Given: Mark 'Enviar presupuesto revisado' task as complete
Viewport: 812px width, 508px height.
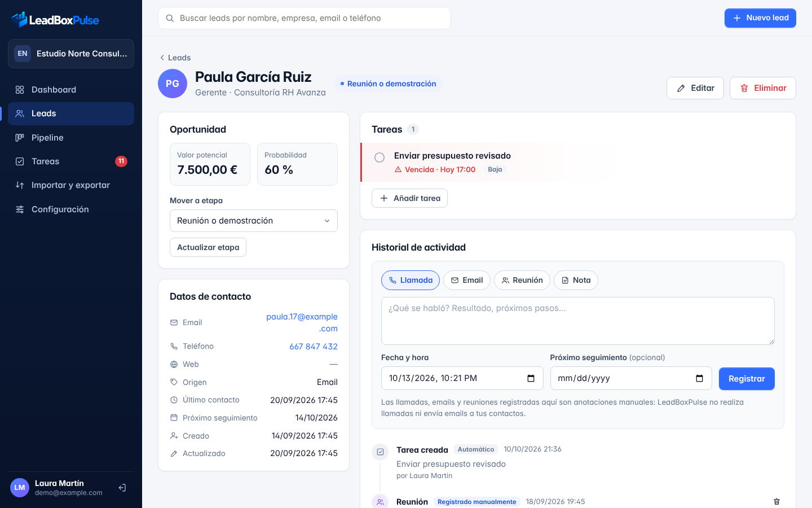Looking at the screenshot, I should click(x=379, y=157).
